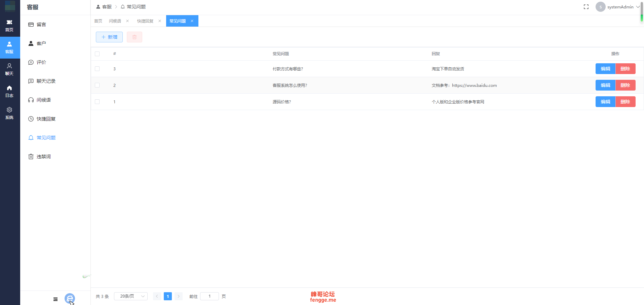Image resolution: width=644 pixels, height=305 pixels.
Task: Go to previous page arrow
Action: point(157,296)
